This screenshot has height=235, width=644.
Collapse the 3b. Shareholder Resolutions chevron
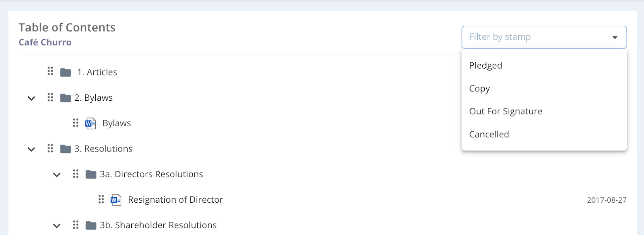57,226
